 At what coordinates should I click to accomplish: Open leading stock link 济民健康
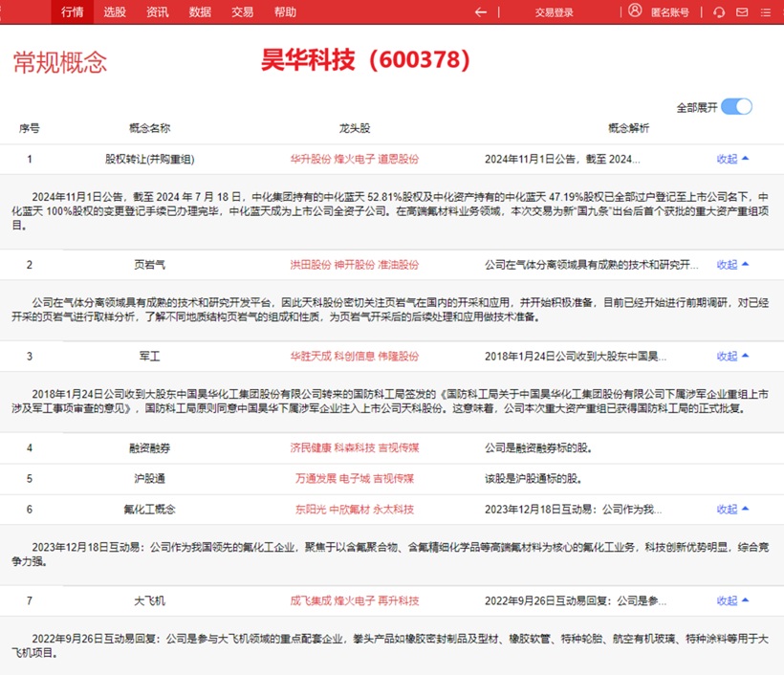tap(311, 447)
